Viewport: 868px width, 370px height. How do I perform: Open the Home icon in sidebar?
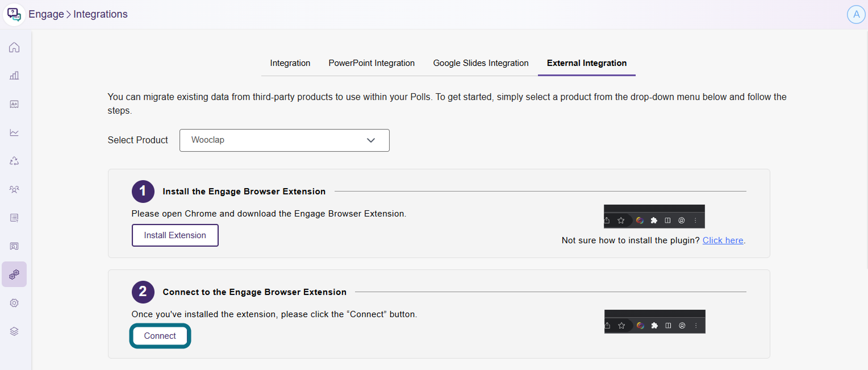click(14, 47)
